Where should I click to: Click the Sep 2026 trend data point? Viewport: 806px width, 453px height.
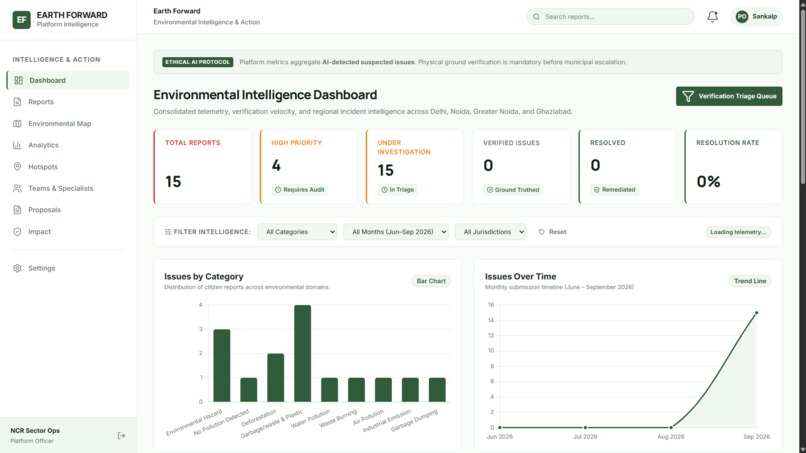756,313
